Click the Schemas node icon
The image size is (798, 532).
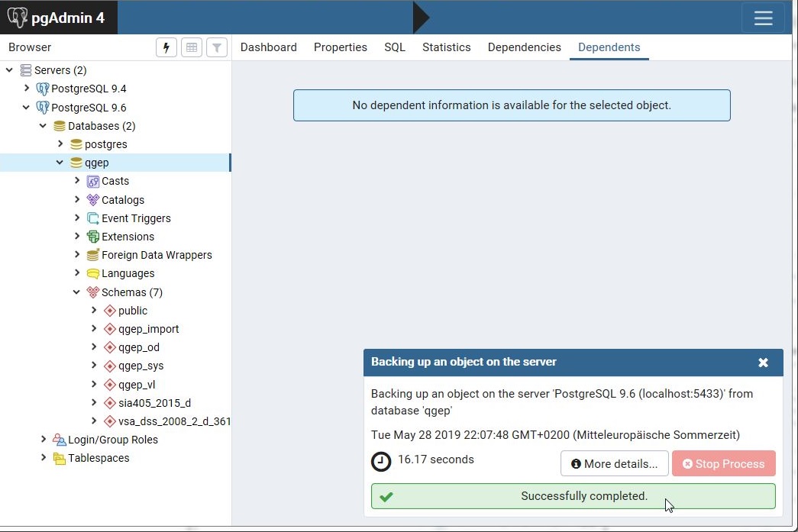pos(92,292)
